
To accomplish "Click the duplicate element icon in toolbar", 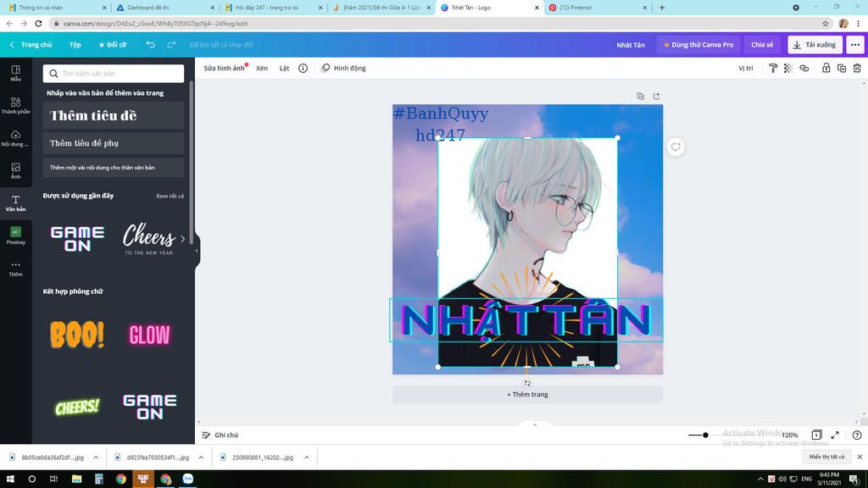I will (x=842, y=68).
